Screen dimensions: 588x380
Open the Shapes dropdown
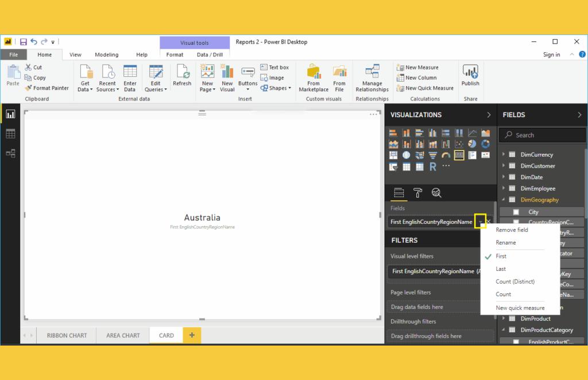tap(276, 88)
